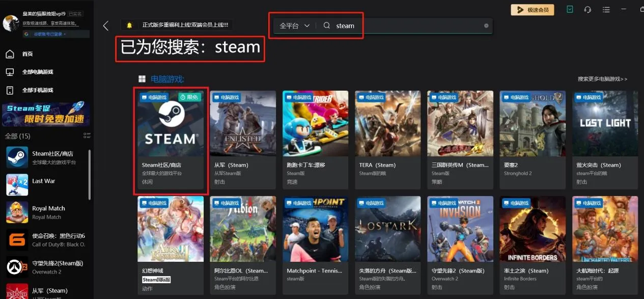
Task: Open 全部电脑游戏 in the sidebar
Action: [37, 72]
